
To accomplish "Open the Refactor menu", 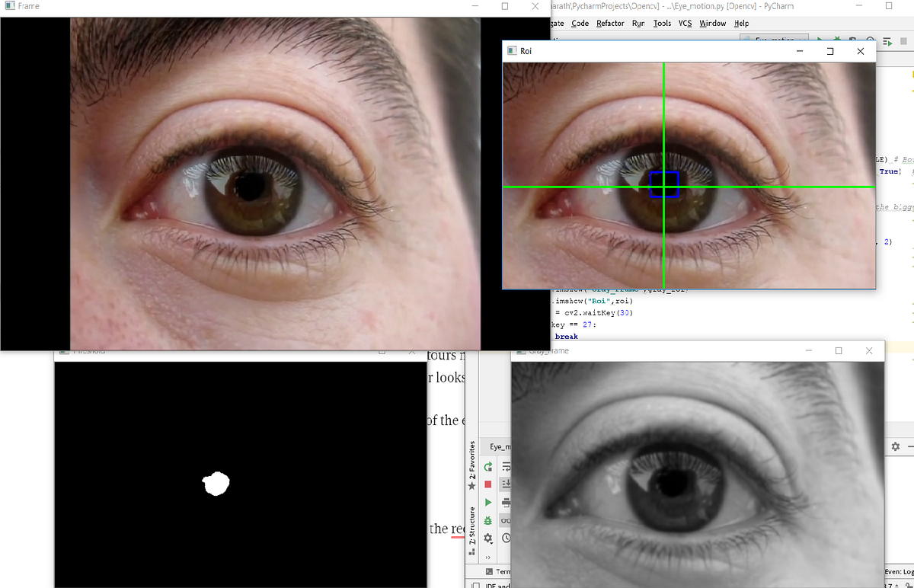I will (609, 23).
